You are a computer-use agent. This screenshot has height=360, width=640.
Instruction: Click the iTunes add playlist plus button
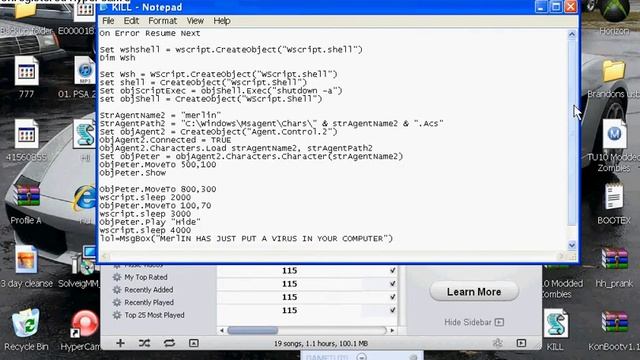point(120,343)
